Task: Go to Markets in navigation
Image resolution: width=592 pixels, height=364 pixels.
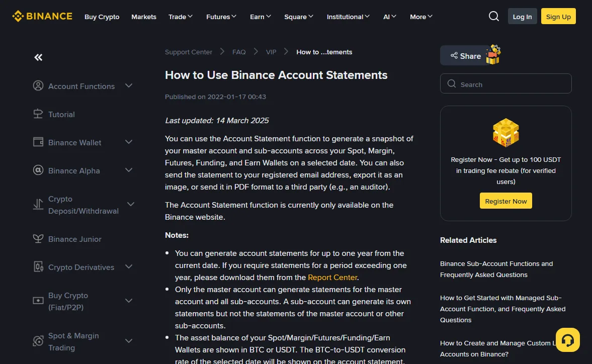Action: point(144,17)
